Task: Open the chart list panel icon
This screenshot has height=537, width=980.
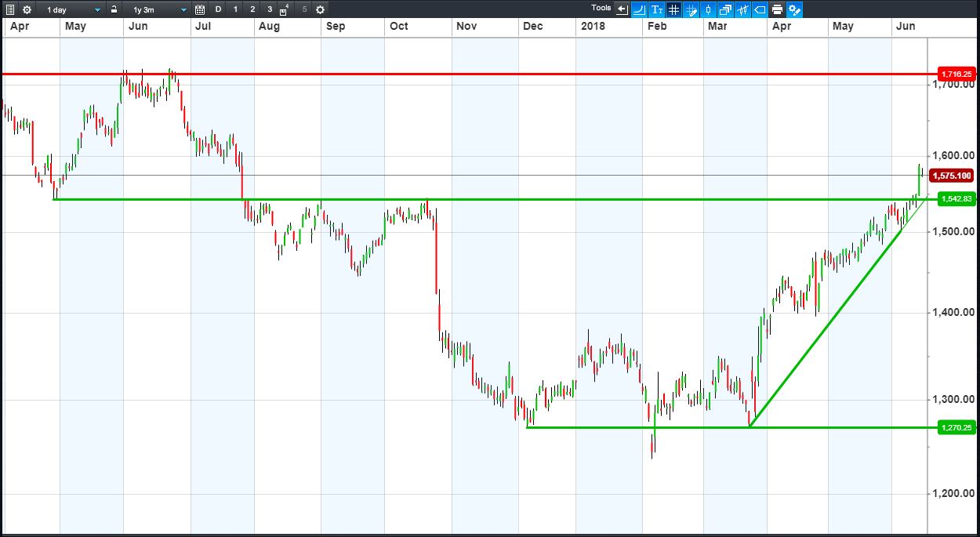Action: [10, 9]
